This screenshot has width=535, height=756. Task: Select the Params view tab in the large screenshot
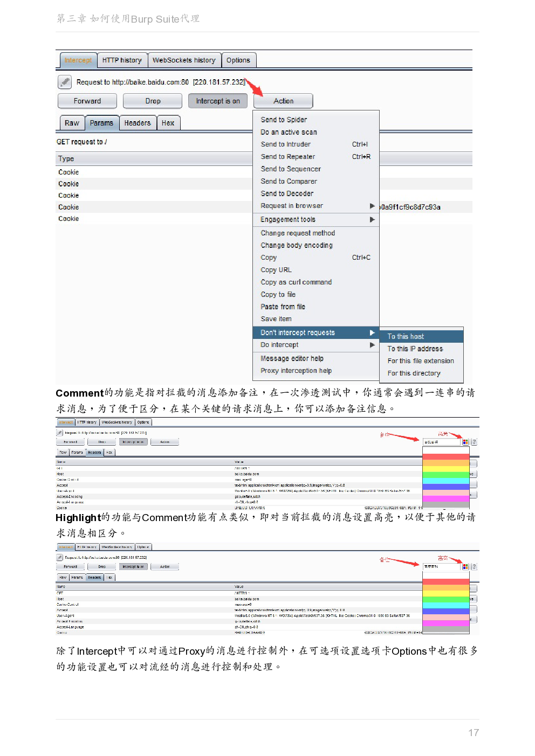click(x=101, y=123)
